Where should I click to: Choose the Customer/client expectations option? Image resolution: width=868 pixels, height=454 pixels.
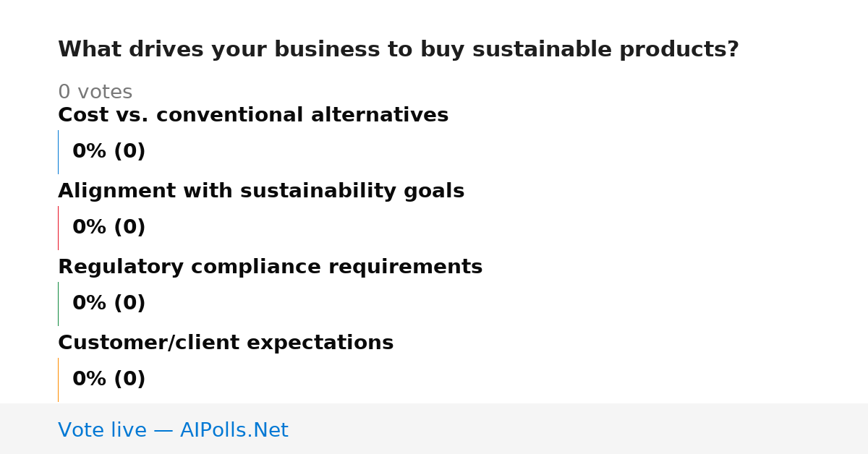click(226, 343)
